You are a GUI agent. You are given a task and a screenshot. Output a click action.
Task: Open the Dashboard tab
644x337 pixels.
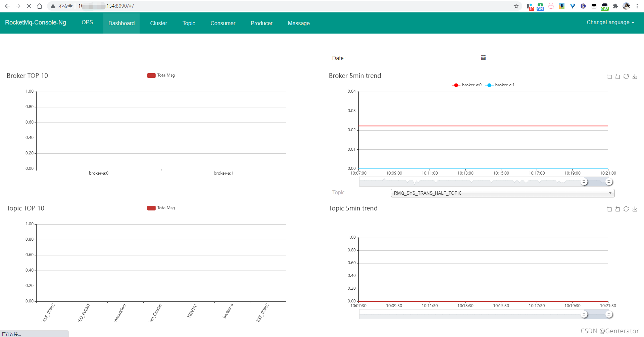click(x=121, y=23)
